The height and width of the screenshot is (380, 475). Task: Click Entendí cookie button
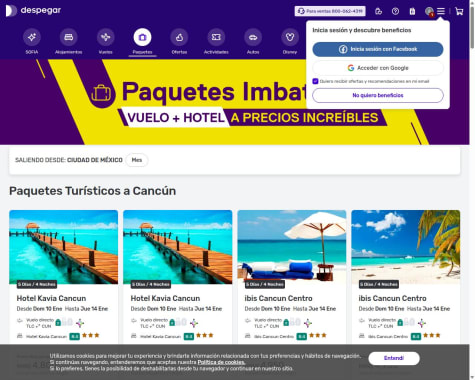pyautogui.click(x=394, y=358)
